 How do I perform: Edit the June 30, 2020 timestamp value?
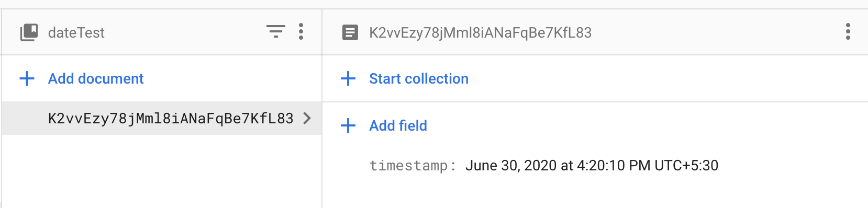592,166
